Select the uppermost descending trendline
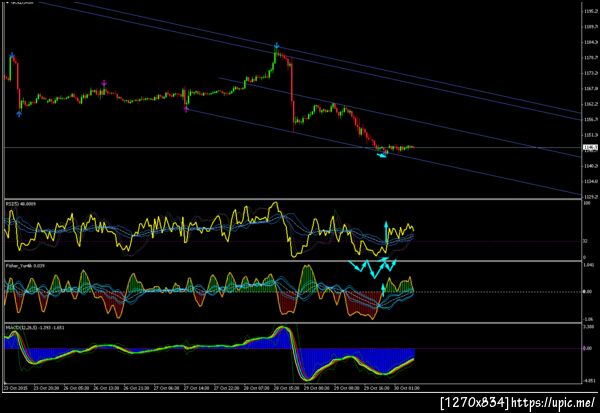The height and width of the screenshot is (413, 600). point(329,59)
